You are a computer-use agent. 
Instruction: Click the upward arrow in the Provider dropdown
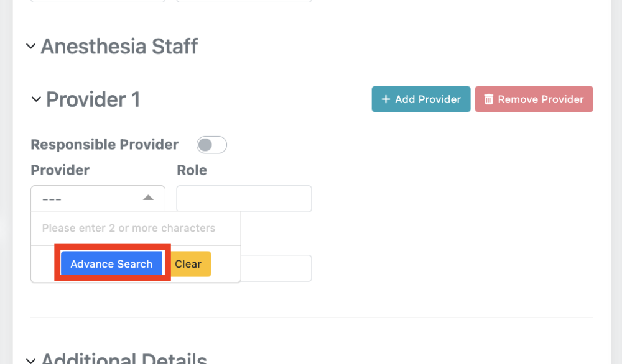(x=149, y=196)
